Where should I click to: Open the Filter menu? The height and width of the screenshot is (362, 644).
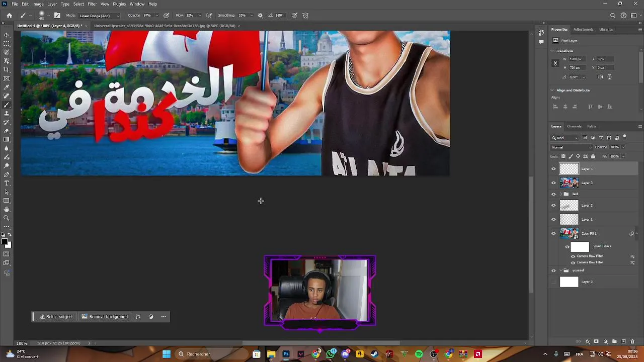tap(92, 4)
